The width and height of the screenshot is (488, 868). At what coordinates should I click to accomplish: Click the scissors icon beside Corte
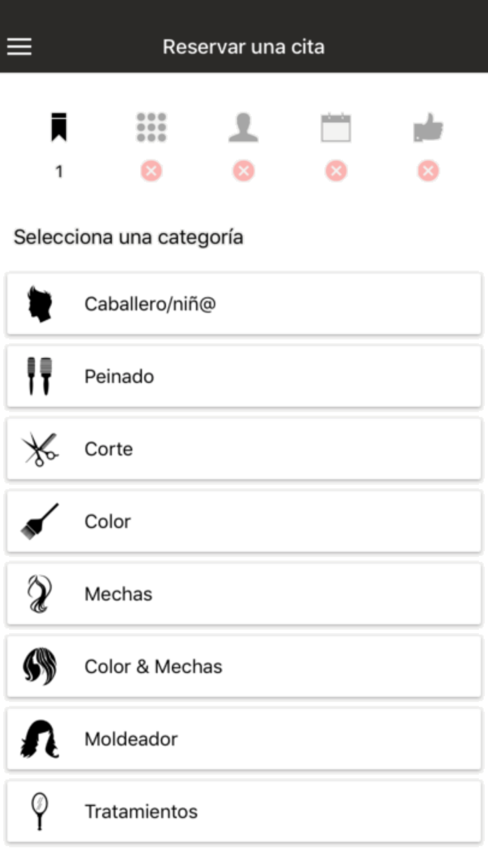[40, 449]
